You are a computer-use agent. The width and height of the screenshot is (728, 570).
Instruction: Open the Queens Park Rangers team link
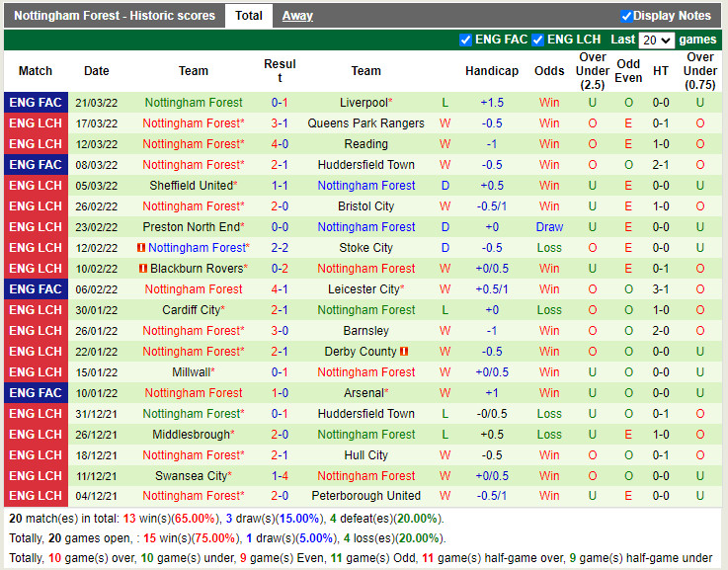coord(365,123)
